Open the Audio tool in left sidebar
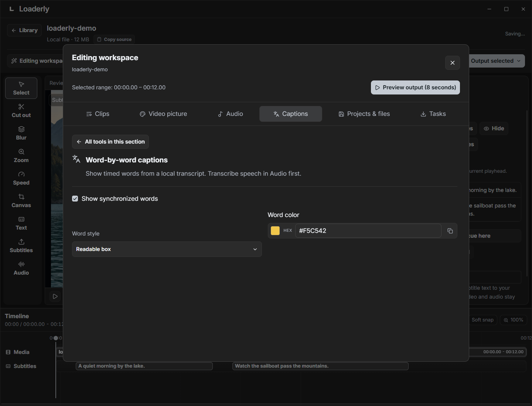Image resolution: width=532 pixels, height=406 pixels. (21, 268)
